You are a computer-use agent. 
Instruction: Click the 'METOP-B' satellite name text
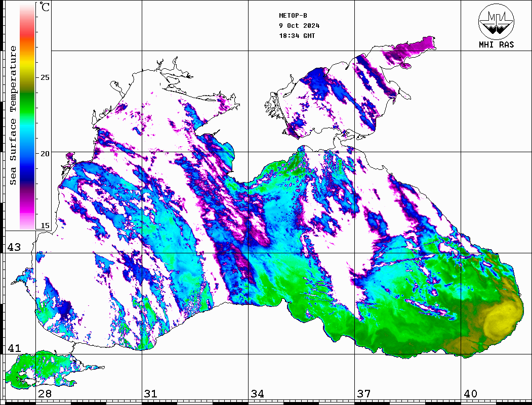pos(293,16)
